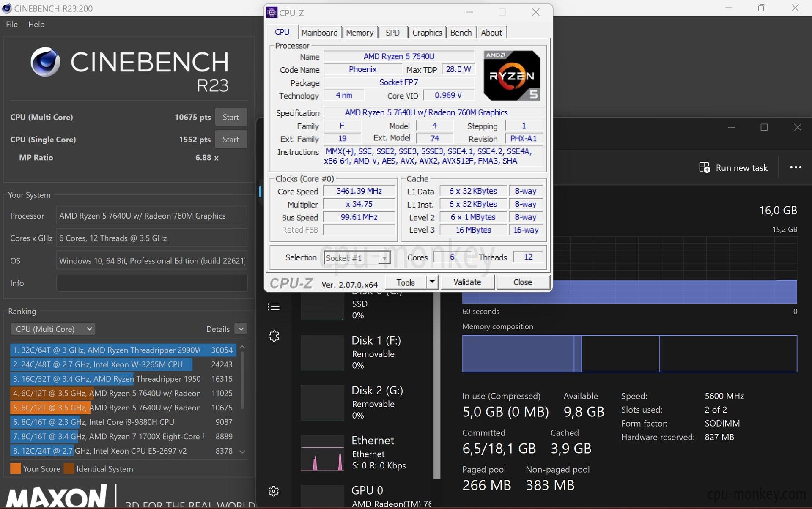Click Run new task in Task Manager
Screen dimensions: 812x509
coord(733,168)
